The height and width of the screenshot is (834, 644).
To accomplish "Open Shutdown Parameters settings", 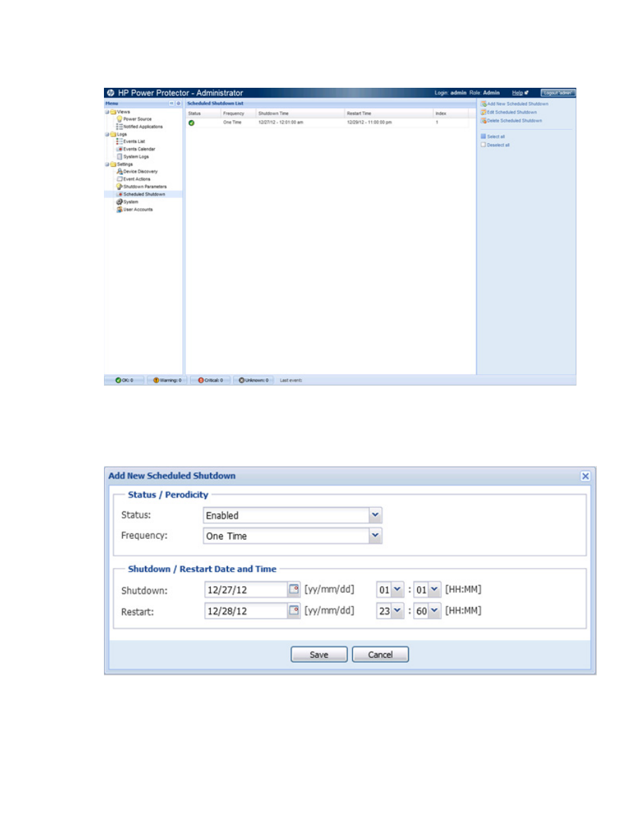I will (144, 186).
